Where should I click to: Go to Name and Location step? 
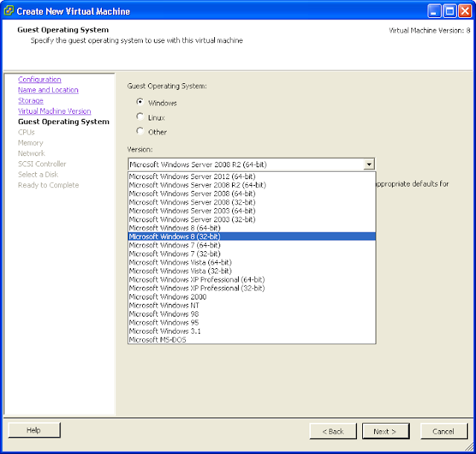[x=48, y=90]
